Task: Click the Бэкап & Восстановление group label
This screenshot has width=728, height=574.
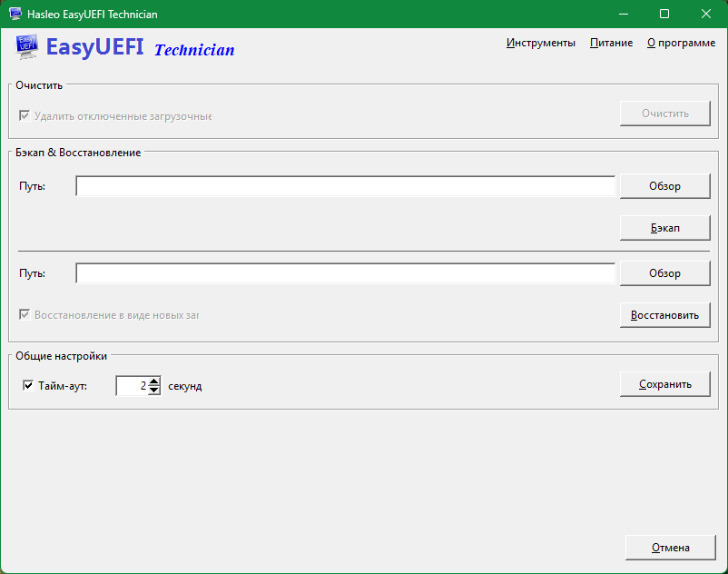Action: tap(78, 153)
